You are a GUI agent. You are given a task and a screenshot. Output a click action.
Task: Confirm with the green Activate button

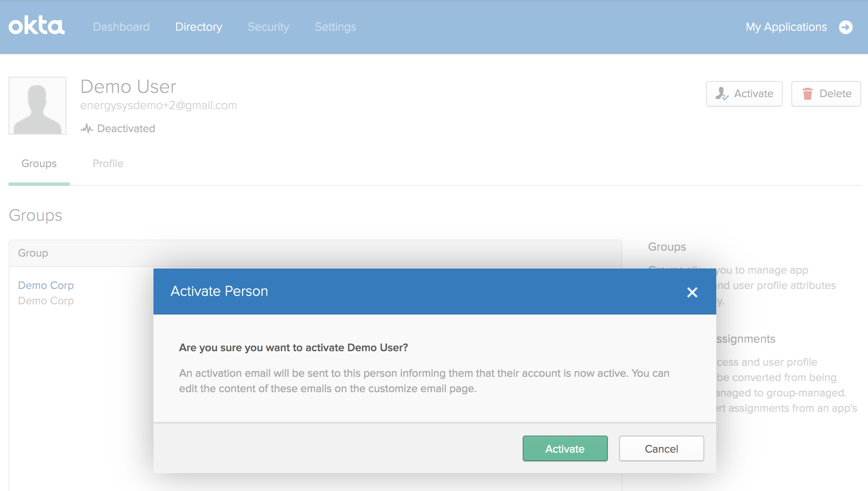click(565, 448)
